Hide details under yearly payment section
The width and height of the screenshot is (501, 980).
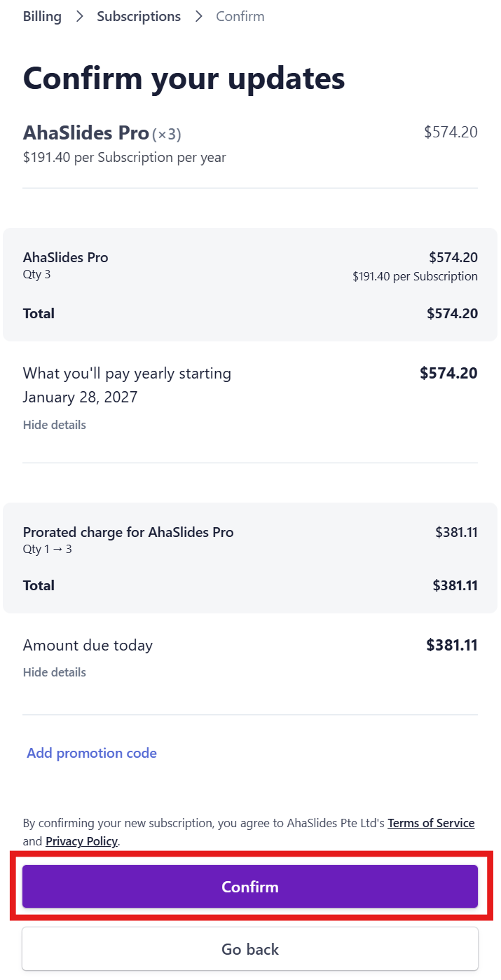pos(55,425)
